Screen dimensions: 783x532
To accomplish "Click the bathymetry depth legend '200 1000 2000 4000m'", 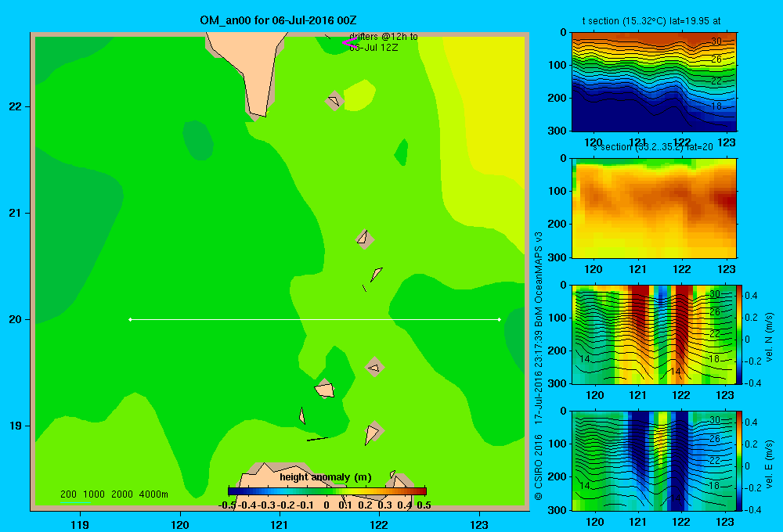I will [114, 494].
